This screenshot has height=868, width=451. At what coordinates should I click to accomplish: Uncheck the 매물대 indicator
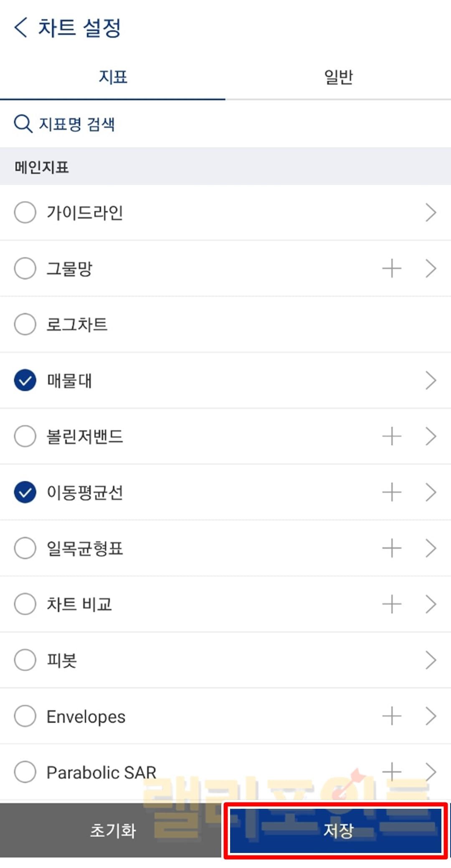click(25, 380)
